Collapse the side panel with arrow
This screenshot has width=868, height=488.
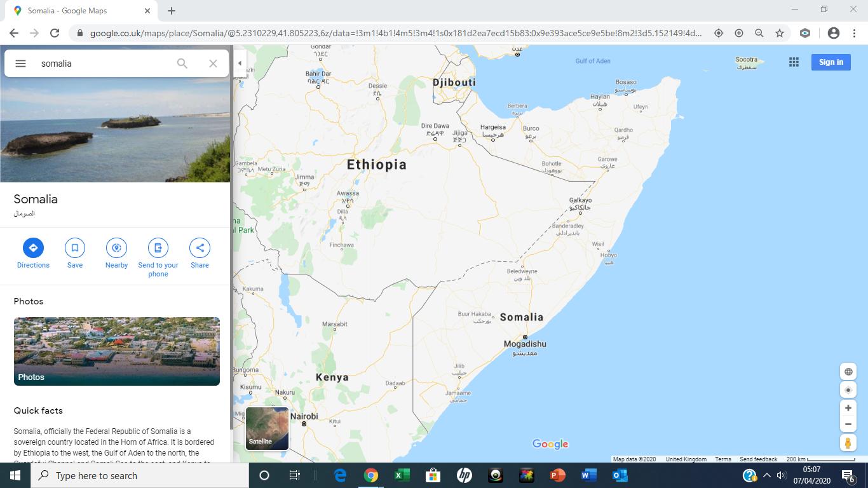click(240, 63)
